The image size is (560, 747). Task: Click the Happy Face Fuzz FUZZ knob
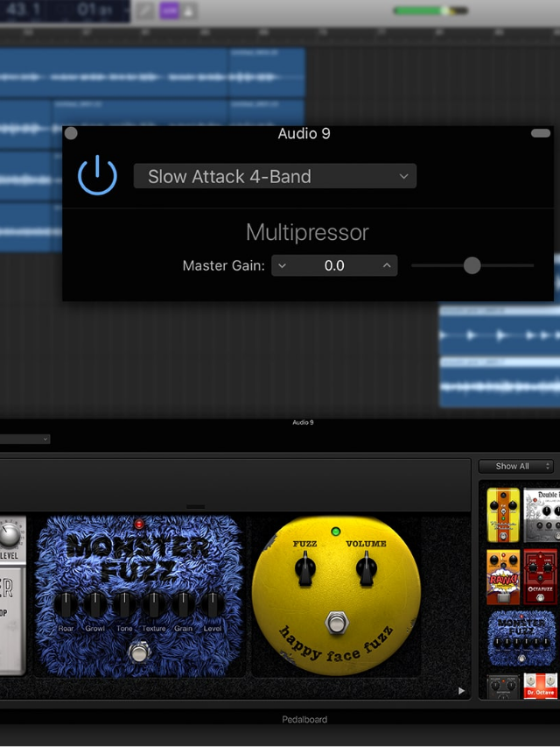click(304, 568)
